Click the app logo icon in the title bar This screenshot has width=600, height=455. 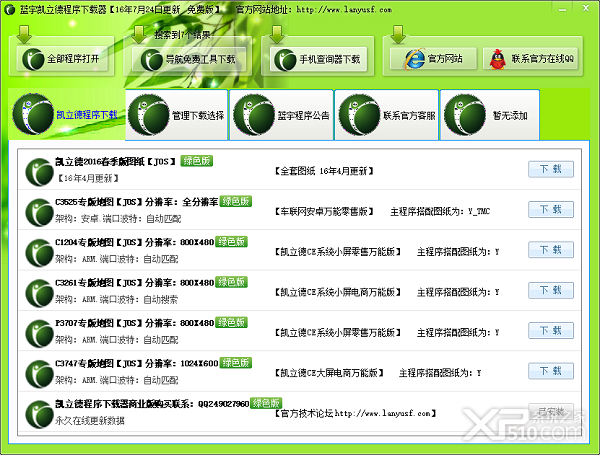point(10,10)
